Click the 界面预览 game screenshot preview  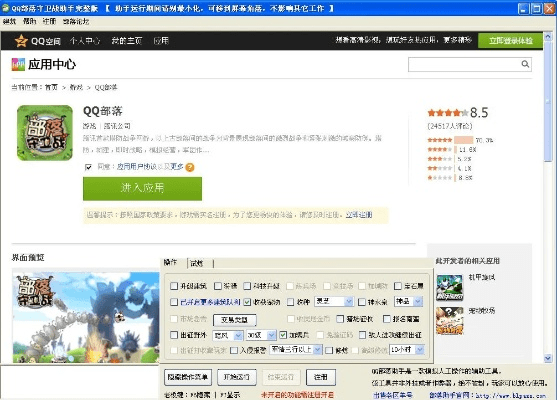[86, 317]
